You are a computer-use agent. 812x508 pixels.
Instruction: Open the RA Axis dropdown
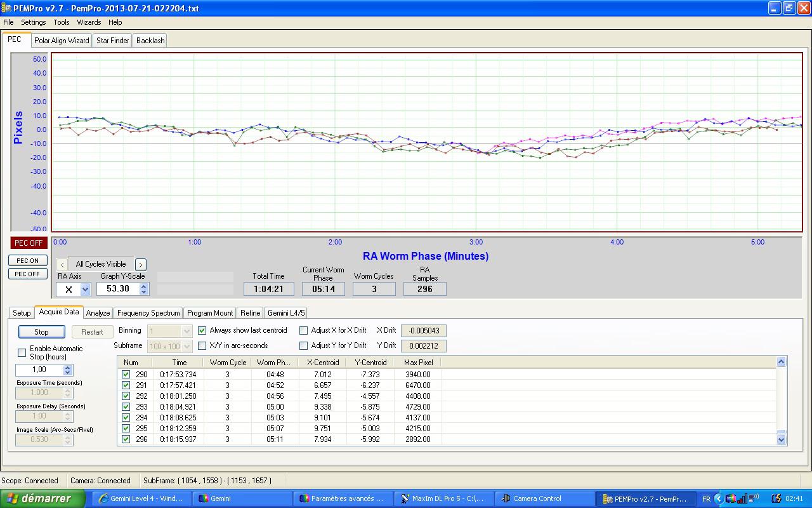[x=85, y=290]
